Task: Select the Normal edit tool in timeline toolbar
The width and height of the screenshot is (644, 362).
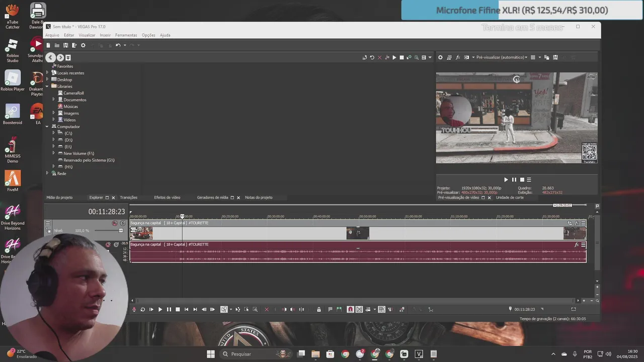Action: tap(224, 310)
